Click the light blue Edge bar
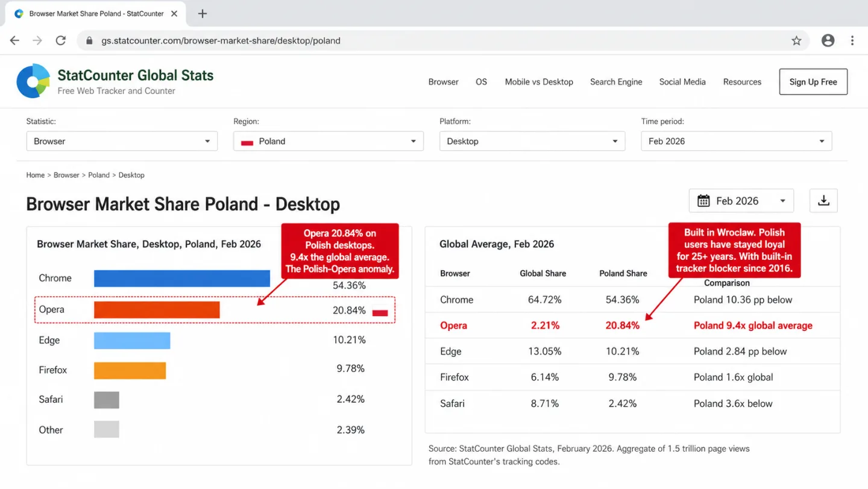The image size is (868, 489). coord(132,340)
